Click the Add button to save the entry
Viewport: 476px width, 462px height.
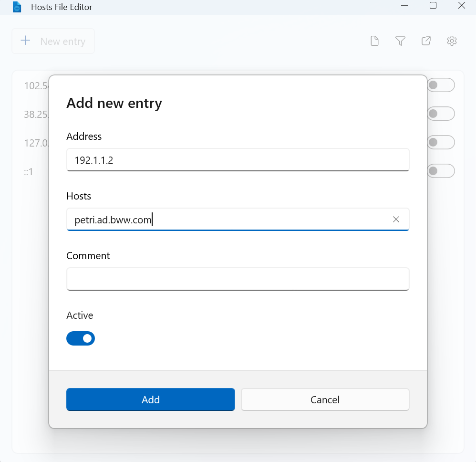tap(150, 399)
